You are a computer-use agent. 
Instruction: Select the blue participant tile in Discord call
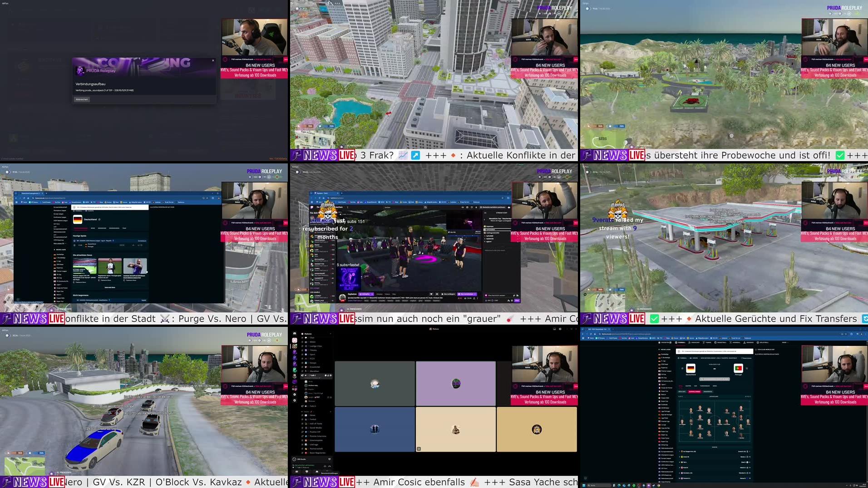coord(375,429)
